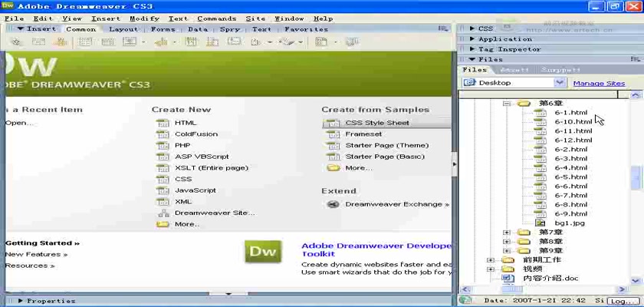Collapse the Files panel group
644x307 pixels.
click(x=472, y=59)
